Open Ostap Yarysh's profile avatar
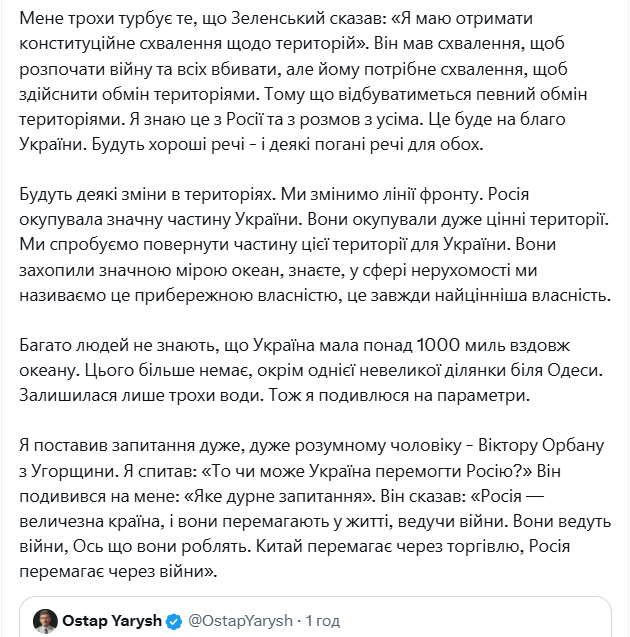Screen dimensions: 630x637 click(45, 621)
